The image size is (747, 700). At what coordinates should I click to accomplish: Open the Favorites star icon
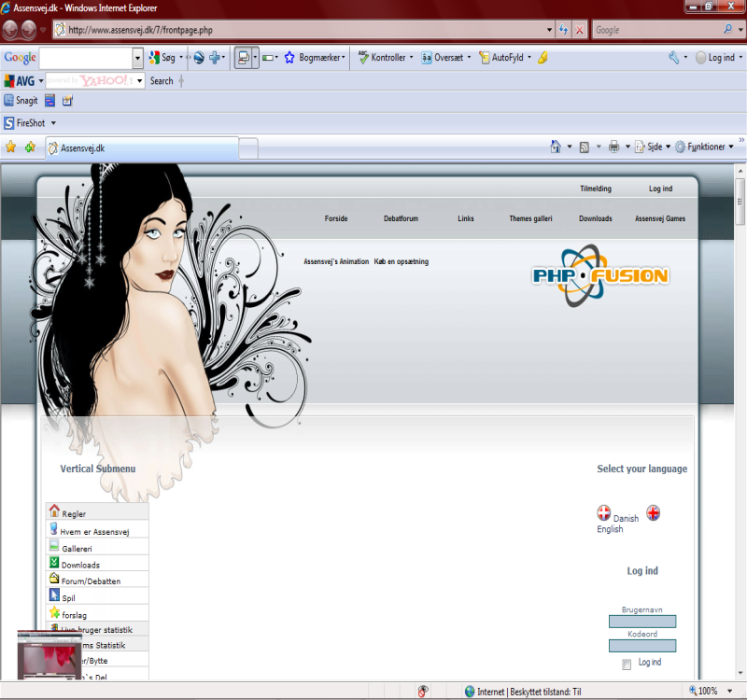point(11,147)
